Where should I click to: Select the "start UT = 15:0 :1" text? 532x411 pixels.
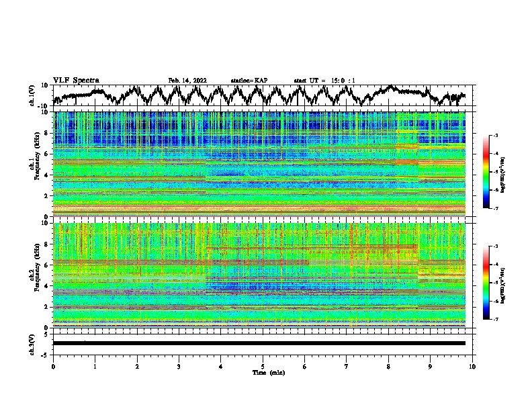(324, 81)
